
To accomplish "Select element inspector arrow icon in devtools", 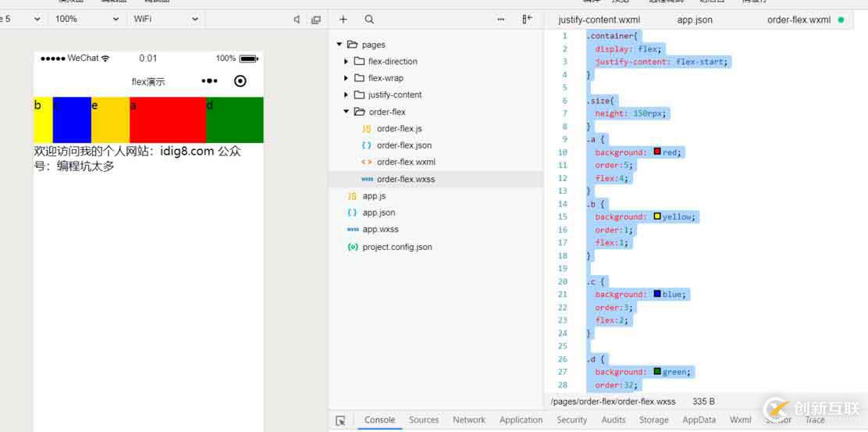I will pos(340,420).
